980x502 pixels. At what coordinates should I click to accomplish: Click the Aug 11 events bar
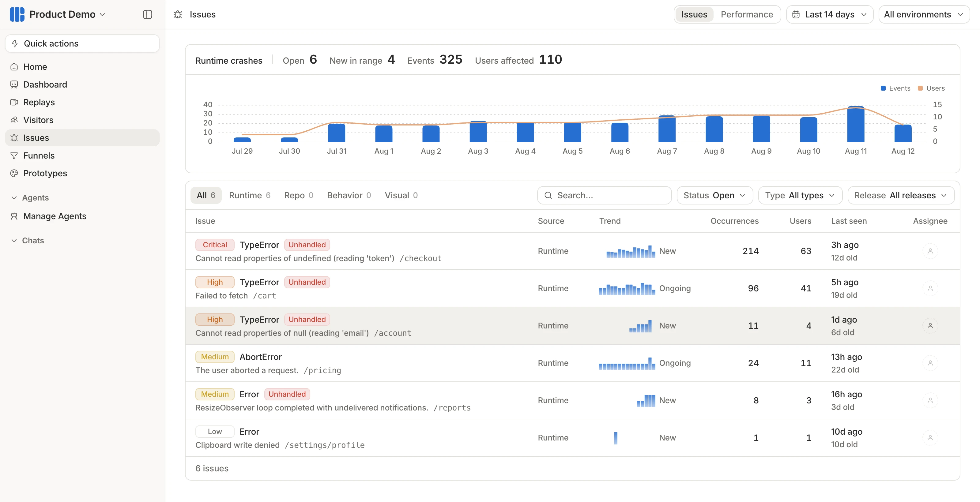tap(856, 124)
